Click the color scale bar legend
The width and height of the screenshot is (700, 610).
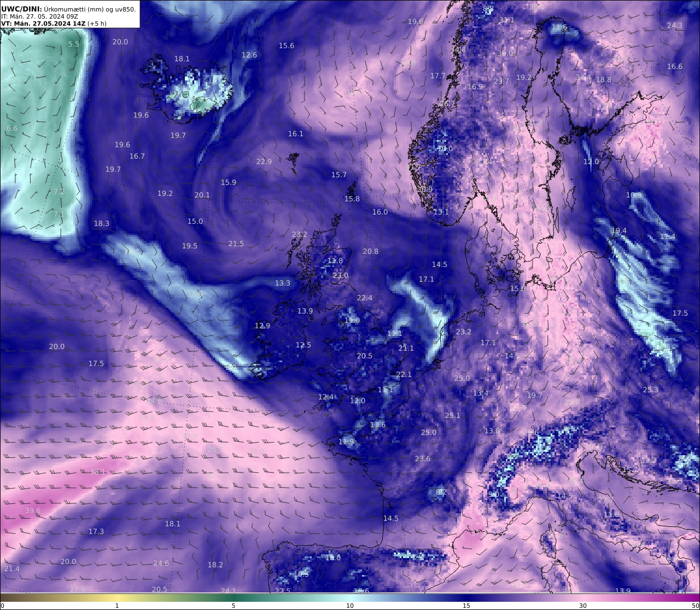click(350, 598)
